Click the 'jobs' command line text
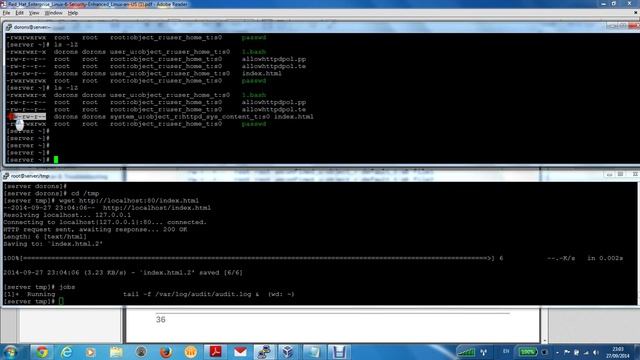Image resolution: width=640 pixels, height=360 pixels. pyautogui.click(x=67, y=287)
